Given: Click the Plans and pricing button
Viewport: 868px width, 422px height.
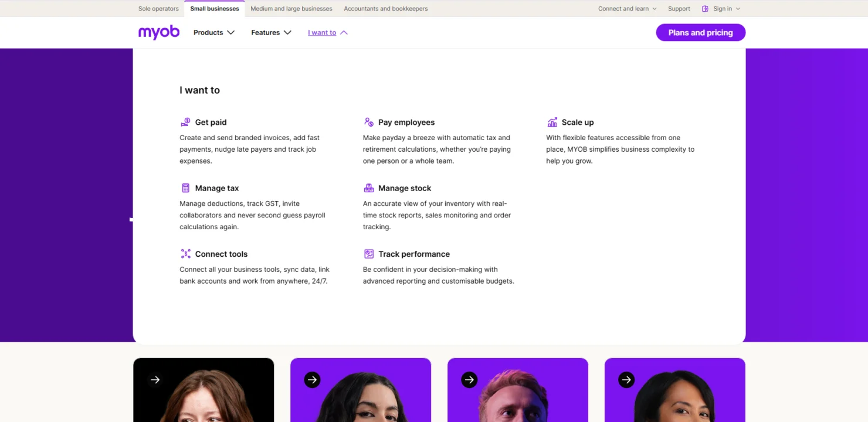Looking at the screenshot, I should 700,32.
